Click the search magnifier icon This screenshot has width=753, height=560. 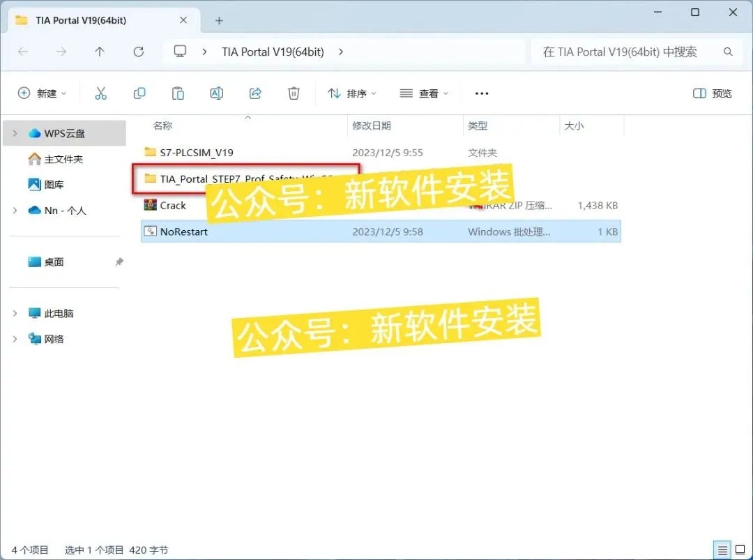click(728, 52)
